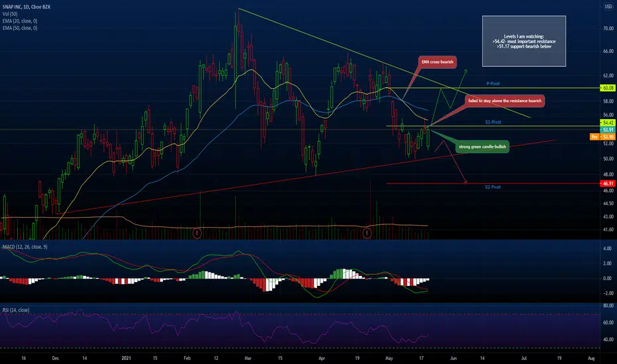Click the SNAP INC, 1D, Cboe BZX title

(26, 7)
